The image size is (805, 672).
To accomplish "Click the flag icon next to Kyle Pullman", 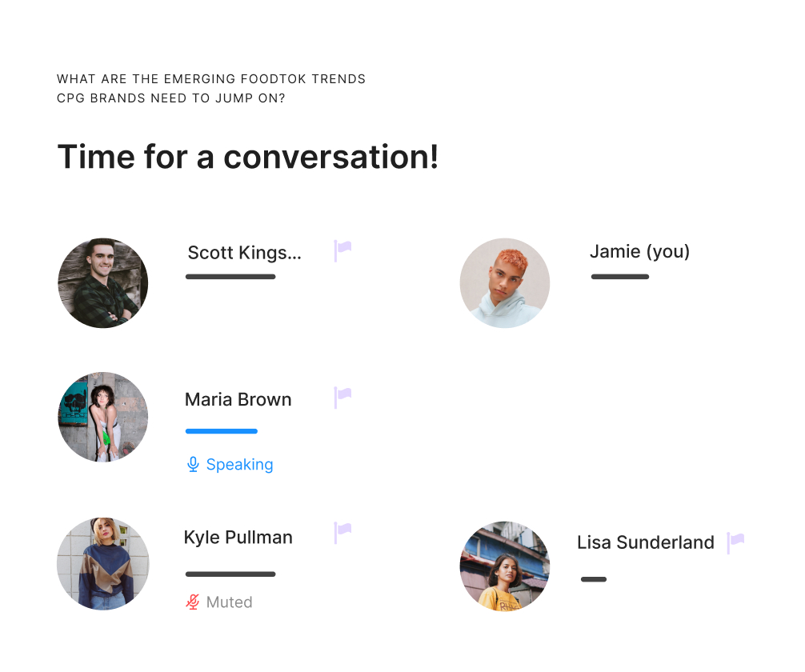I will (342, 532).
